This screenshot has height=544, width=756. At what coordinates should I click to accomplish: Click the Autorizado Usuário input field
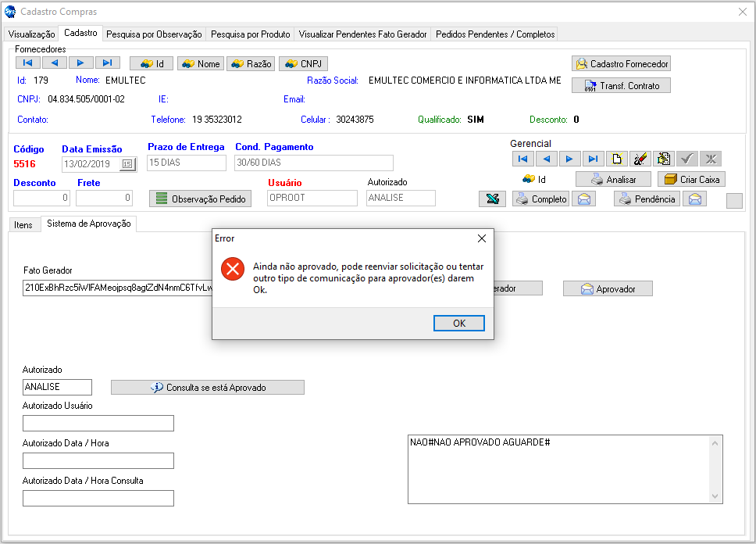click(98, 424)
